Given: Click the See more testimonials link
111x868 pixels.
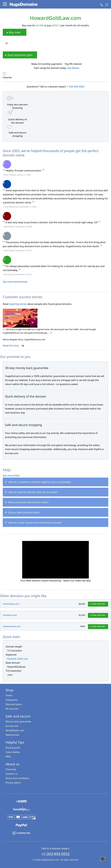Looking at the screenshot, I should pyautogui.click(x=15, y=282).
